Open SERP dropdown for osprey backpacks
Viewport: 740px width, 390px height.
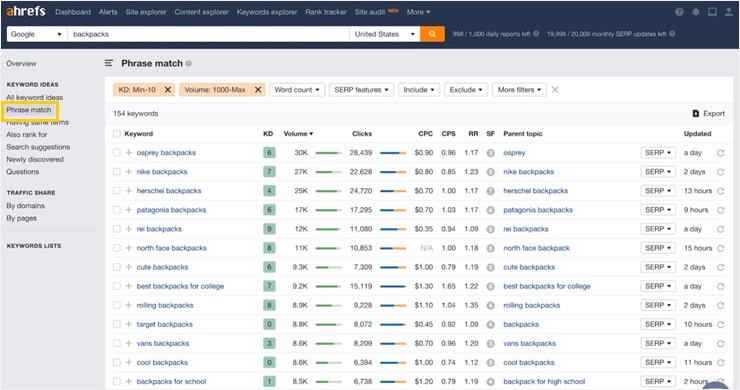(658, 153)
